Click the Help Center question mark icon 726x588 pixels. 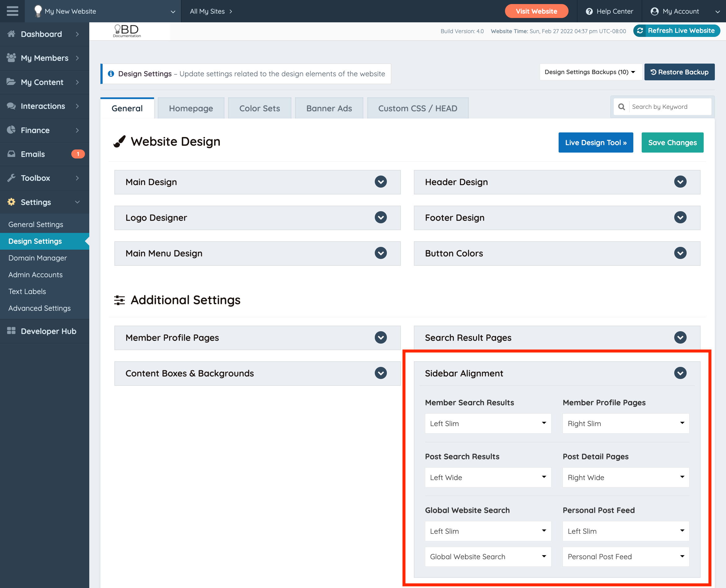coord(589,11)
